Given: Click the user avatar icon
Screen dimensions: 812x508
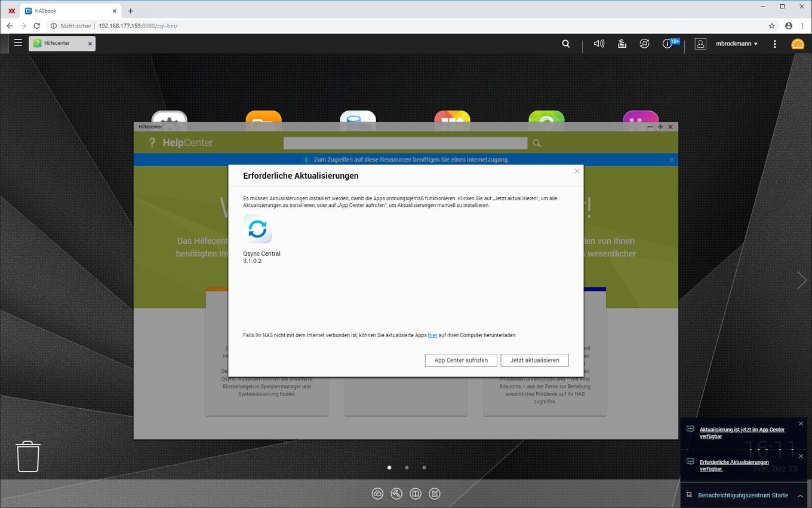Looking at the screenshot, I should [701, 44].
